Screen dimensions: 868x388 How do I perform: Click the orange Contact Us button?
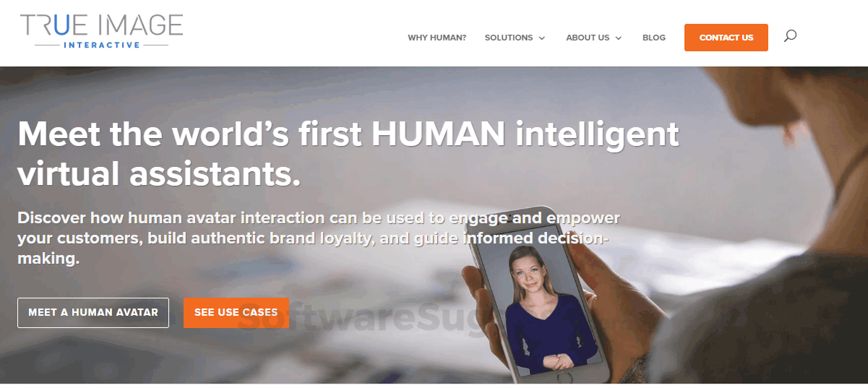pos(726,38)
